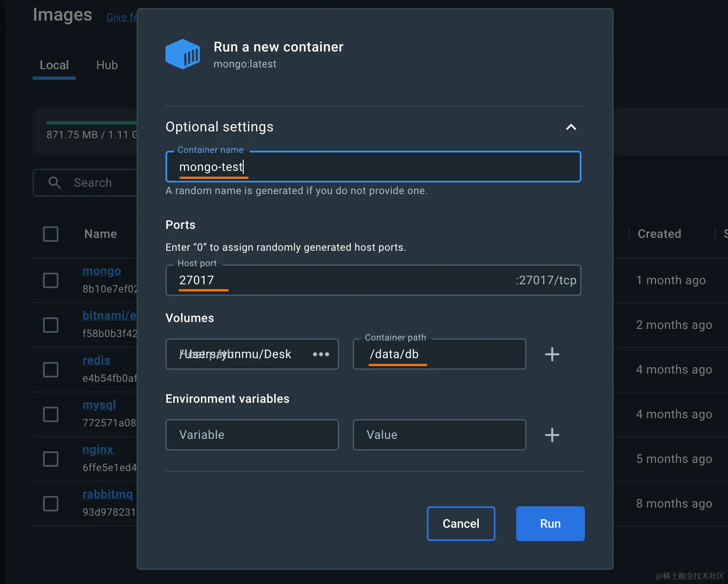Check the mongo image checkbox

pyautogui.click(x=51, y=280)
